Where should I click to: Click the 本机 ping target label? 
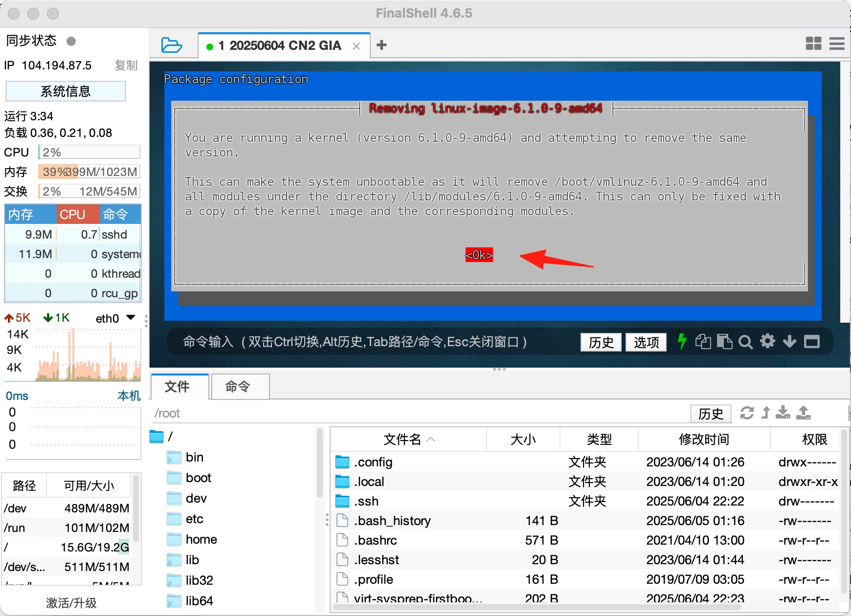pos(129,396)
